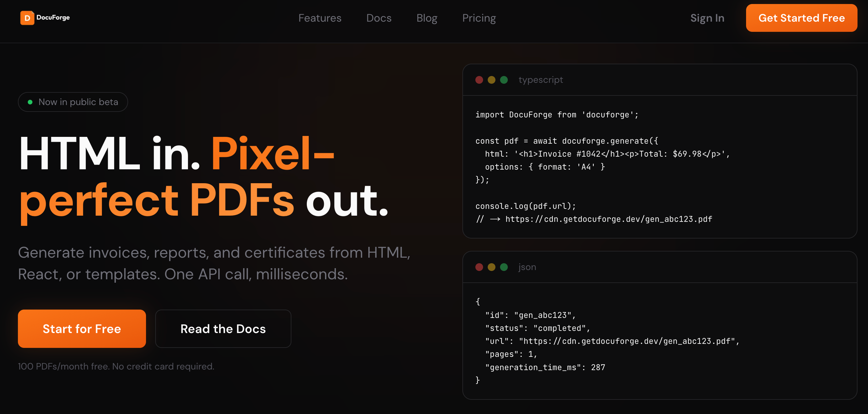Screen dimensions: 868x414
Task: Click the Read the Docs button
Action: pos(223,329)
